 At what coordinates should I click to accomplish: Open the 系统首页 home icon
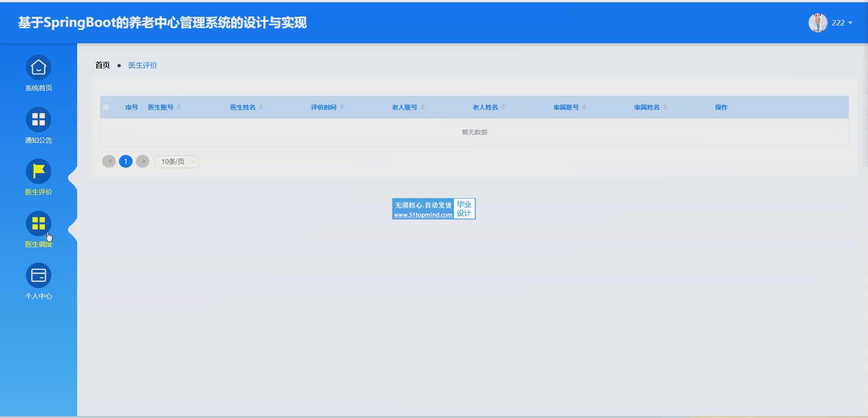[x=39, y=68]
